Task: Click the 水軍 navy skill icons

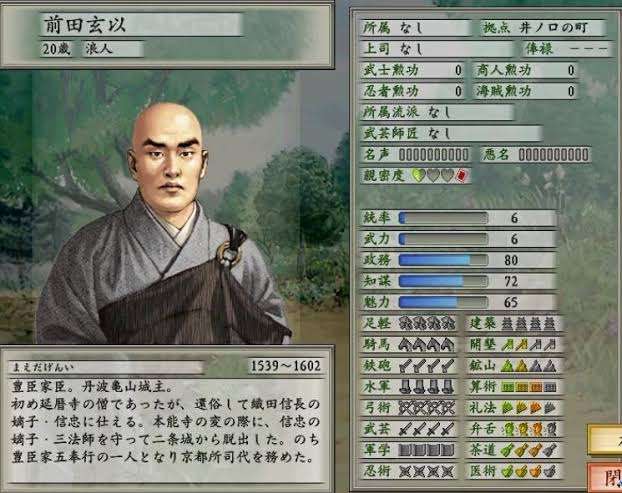Action: [427, 387]
